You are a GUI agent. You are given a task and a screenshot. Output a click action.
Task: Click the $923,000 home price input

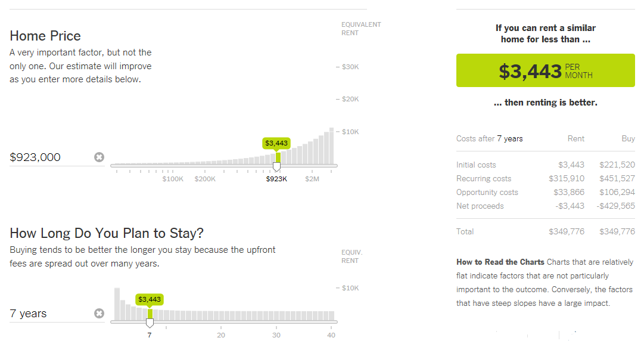point(50,157)
